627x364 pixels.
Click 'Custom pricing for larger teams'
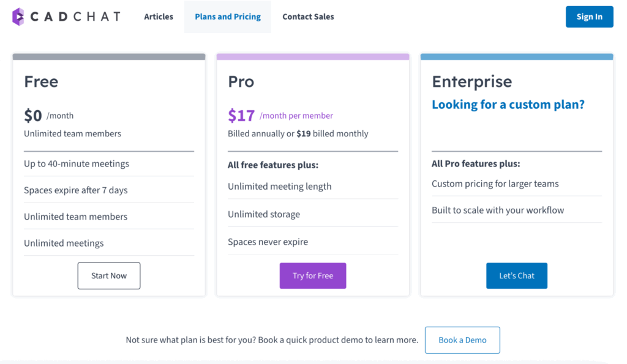click(495, 184)
